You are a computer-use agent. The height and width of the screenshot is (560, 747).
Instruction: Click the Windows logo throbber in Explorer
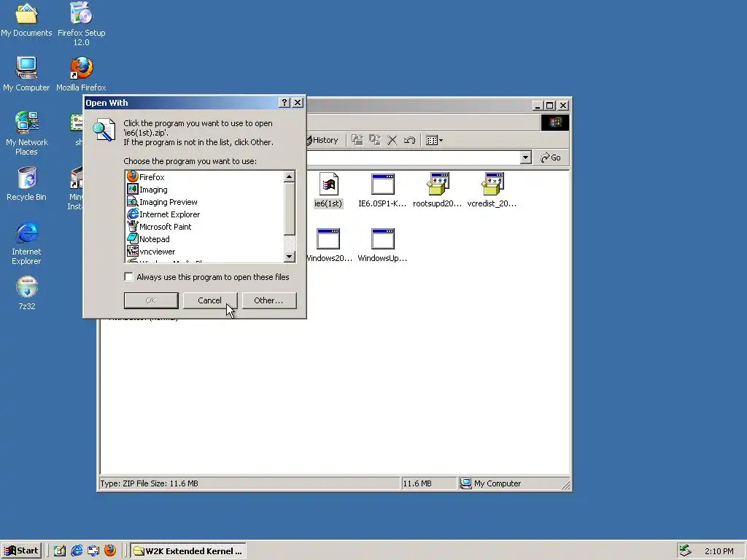click(x=555, y=122)
